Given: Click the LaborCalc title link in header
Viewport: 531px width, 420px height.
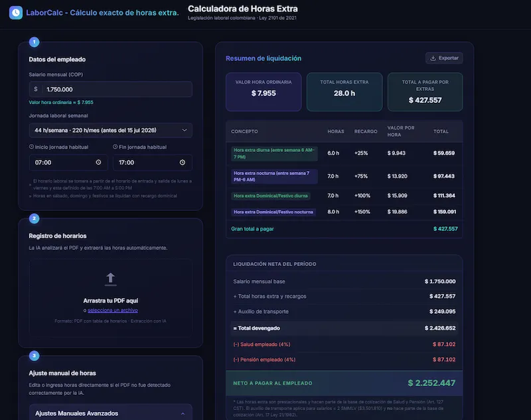Looking at the screenshot, I should (102, 13).
